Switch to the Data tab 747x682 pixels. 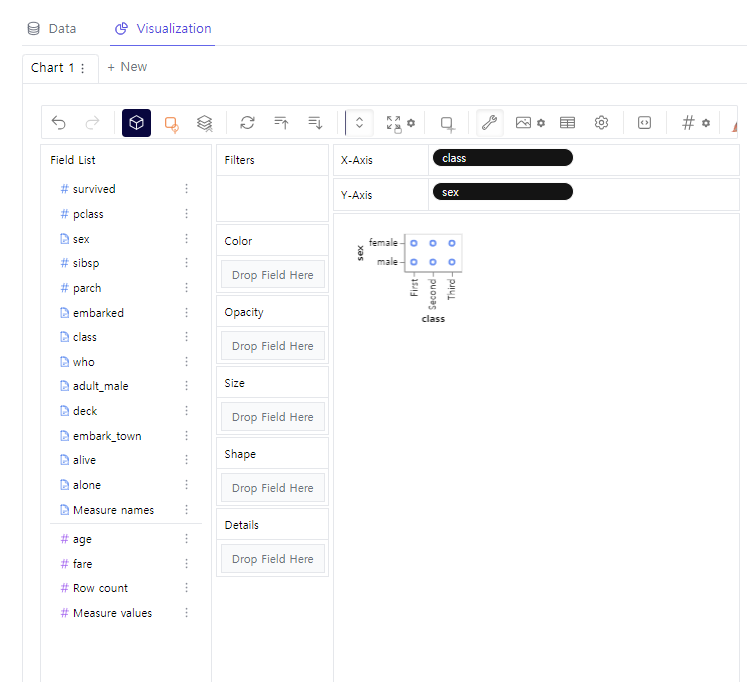pos(52,29)
